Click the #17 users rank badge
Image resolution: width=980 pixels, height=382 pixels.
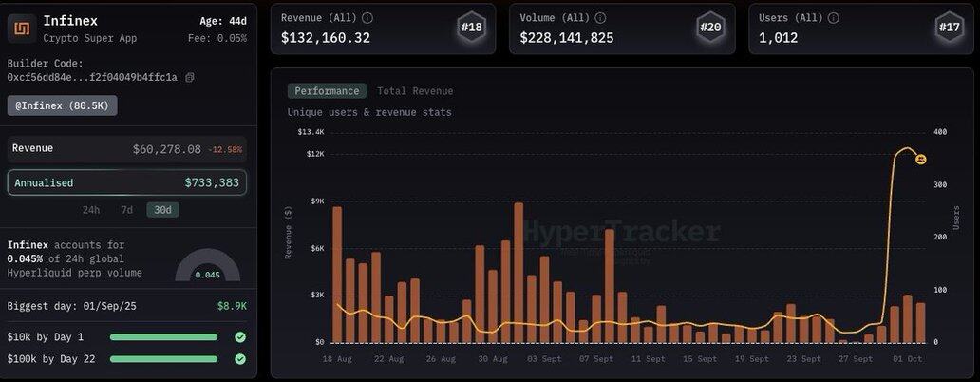(x=951, y=29)
